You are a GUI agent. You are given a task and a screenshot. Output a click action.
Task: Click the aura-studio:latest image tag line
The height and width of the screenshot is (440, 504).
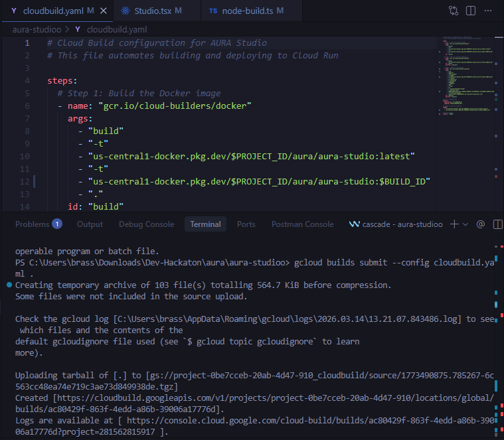(252, 157)
